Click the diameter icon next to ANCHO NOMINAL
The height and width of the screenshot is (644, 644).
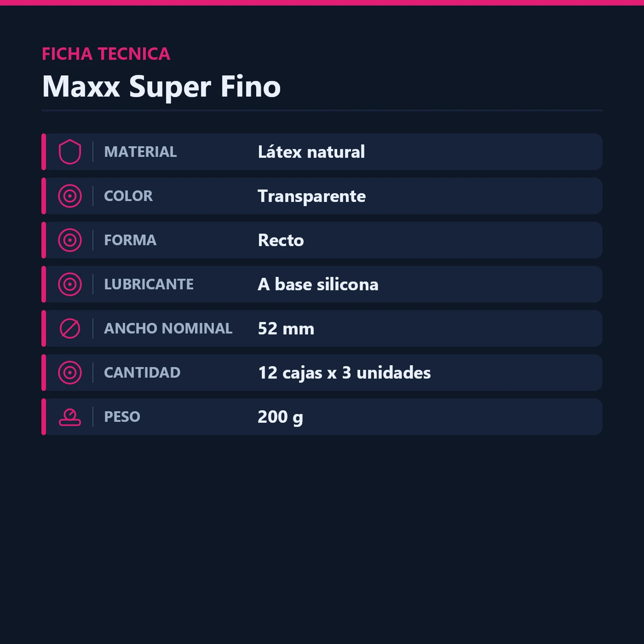70,328
